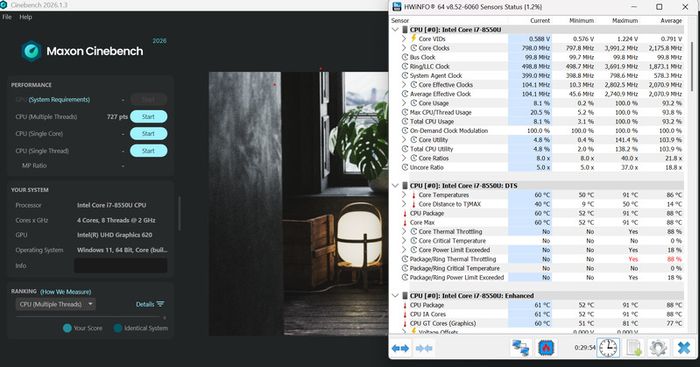Image resolution: width=700 pixels, height=367 pixels.
Task: Start logging with the document arrow icon
Action: [x=633, y=348]
